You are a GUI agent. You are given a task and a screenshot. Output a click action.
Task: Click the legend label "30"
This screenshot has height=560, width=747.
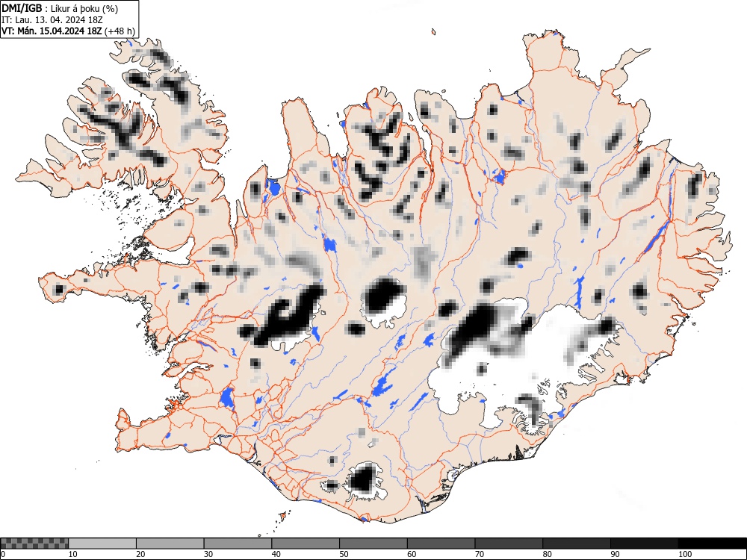(208, 554)
